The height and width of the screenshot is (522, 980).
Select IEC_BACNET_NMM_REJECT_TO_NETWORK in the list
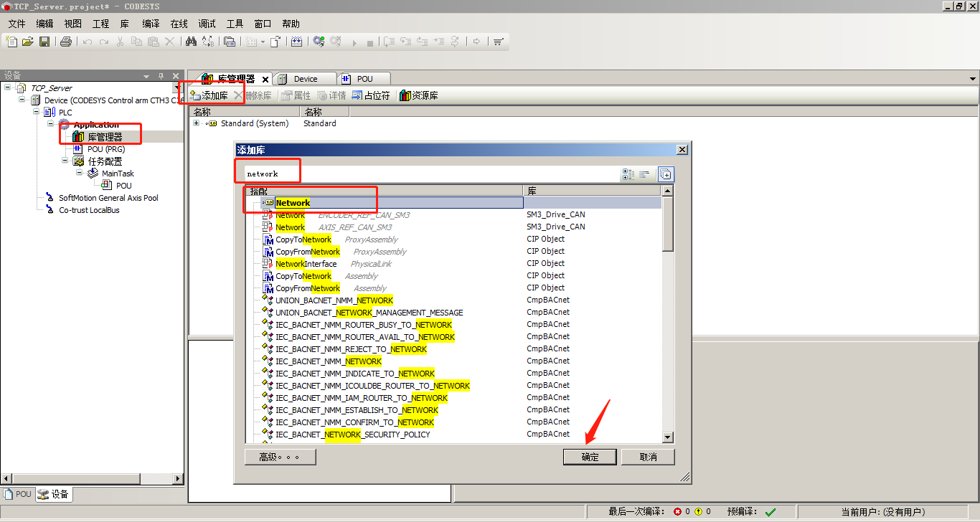tap(352, 349)
